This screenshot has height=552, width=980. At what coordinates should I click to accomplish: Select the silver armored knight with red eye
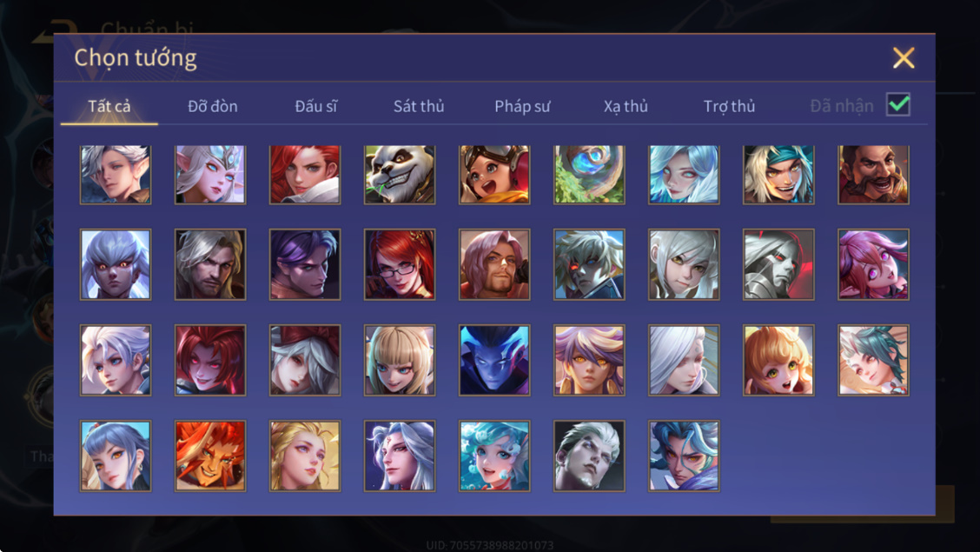point(778,264)
